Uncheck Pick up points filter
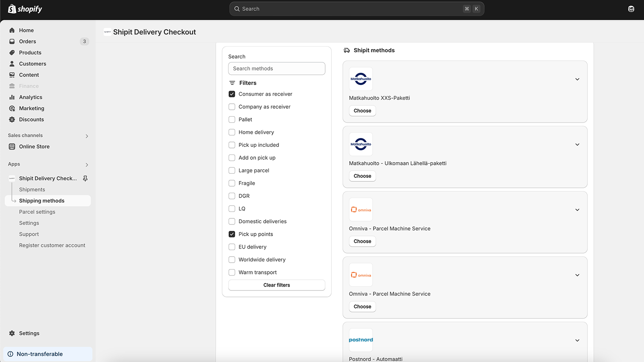This screenshot has width=644, height=362. point(232,234)
